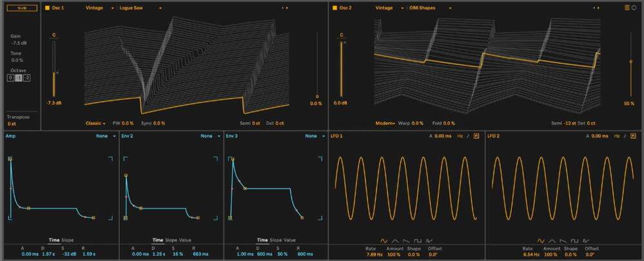Click the Hz rate mode button in LFO 1
Image resolution: width=644 pixels, height=261 pixels.
(x=460, y=136)
